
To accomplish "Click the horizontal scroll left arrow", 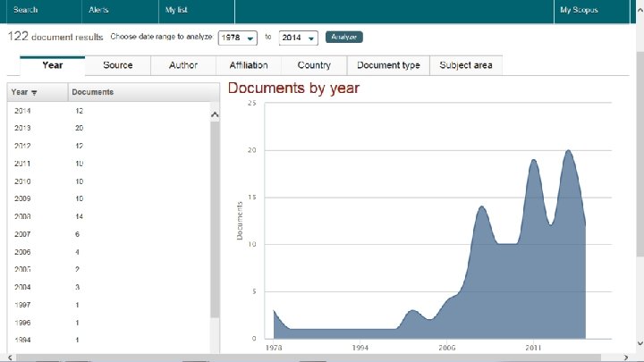I will click(x=10, y=358).
